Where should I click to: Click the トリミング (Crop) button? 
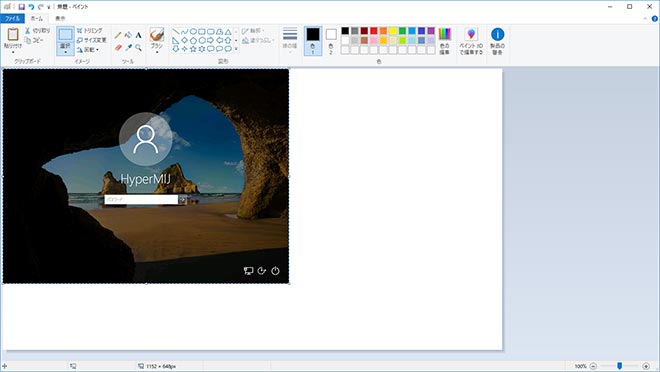tap(90, 31)
